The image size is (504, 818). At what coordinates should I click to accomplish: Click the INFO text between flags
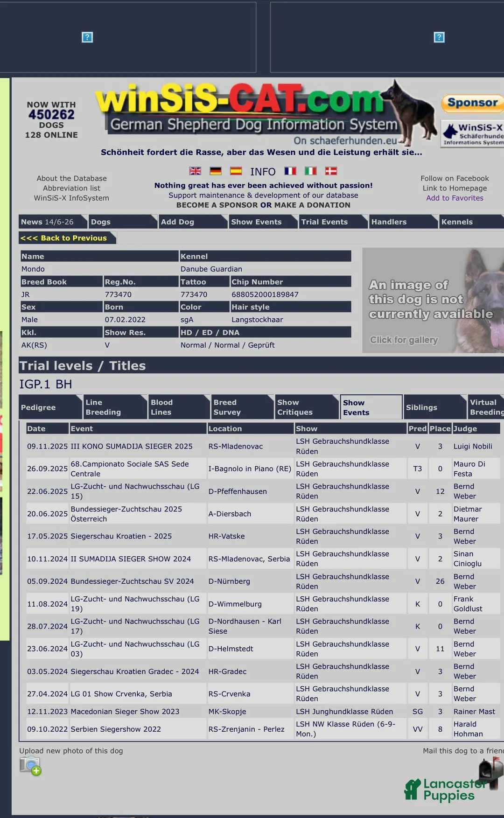[x=263, y=172]
